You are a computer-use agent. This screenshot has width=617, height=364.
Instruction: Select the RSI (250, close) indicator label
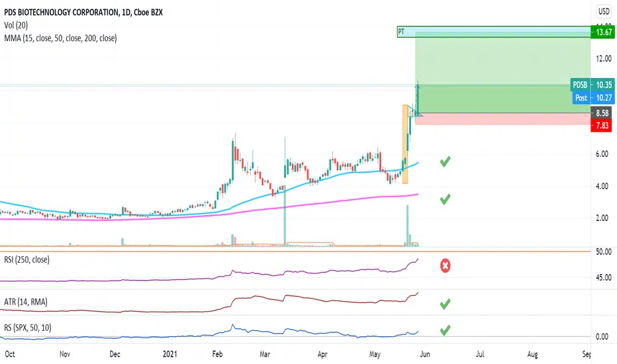[x=26, y=259]
